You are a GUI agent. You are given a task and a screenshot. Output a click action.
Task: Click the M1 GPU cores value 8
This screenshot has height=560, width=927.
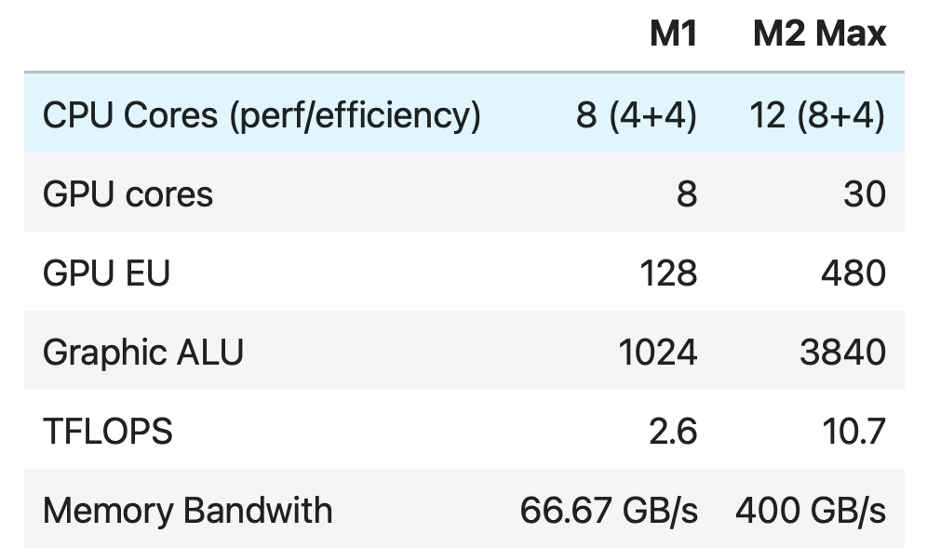(686, 194)
